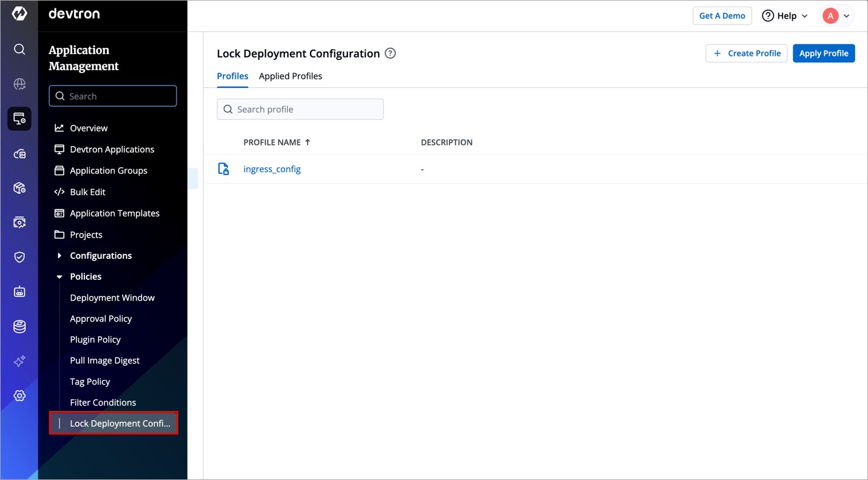Image resolution: width=868 pixels, height=480 pixels.
Task: Open the user avatar account dropdown
Action: pyautogui.click(x=837, y=16)
